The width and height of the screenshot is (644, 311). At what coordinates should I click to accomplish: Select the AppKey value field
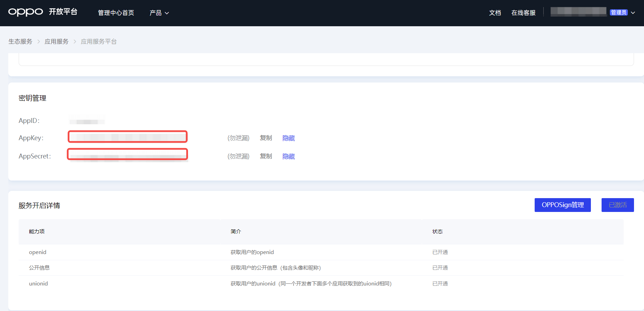(128, 137)
